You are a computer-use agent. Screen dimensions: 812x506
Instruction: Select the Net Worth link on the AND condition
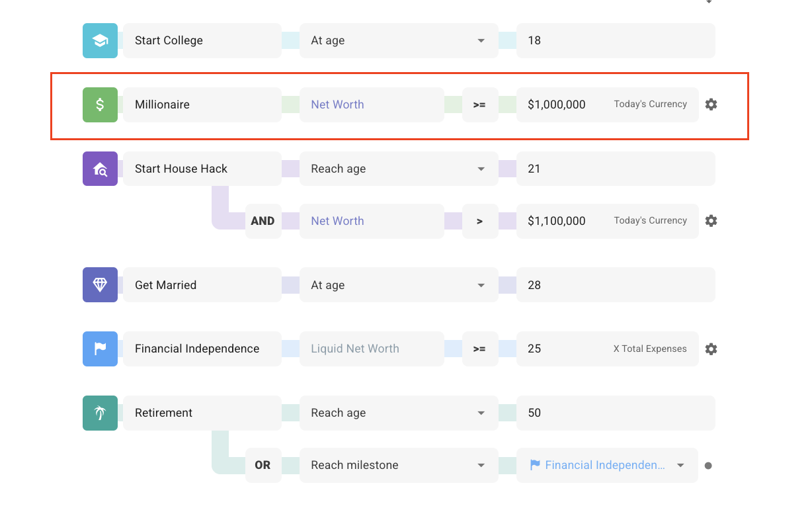[337, 221]
